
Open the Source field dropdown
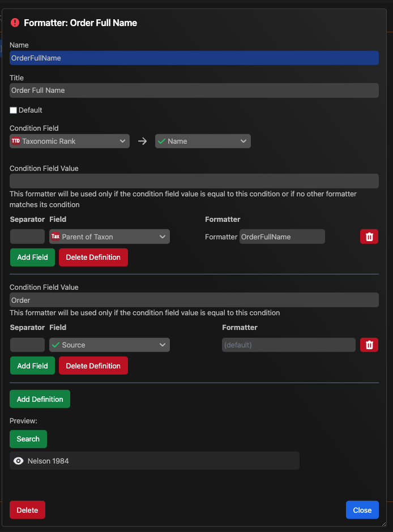pyautogui.click(x=110, y=345)
